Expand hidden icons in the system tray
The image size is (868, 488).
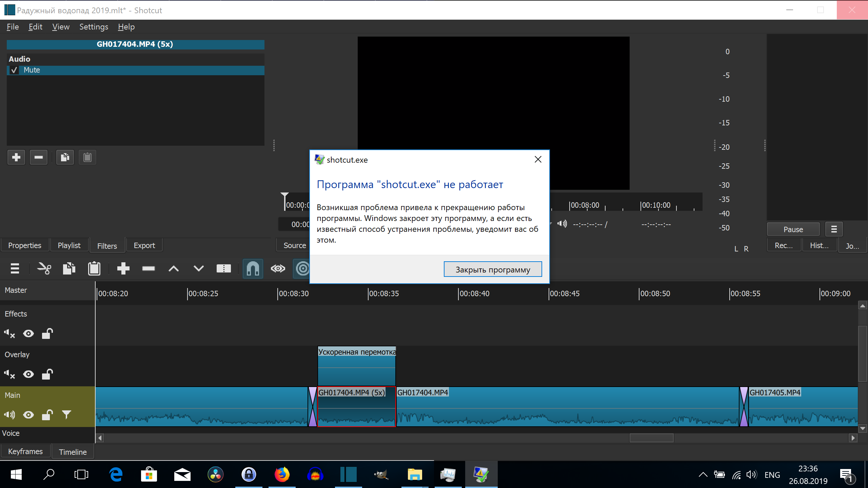[703, 474]
